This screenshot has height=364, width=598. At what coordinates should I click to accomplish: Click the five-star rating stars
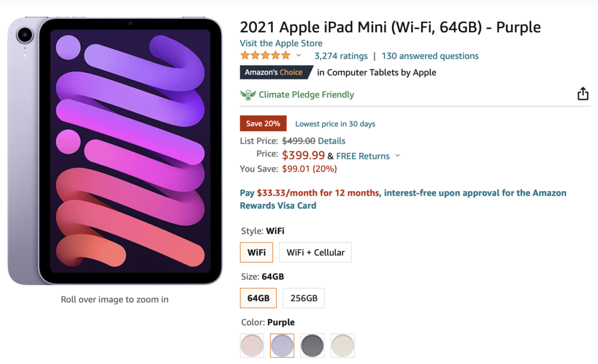(x=264, y=55)
